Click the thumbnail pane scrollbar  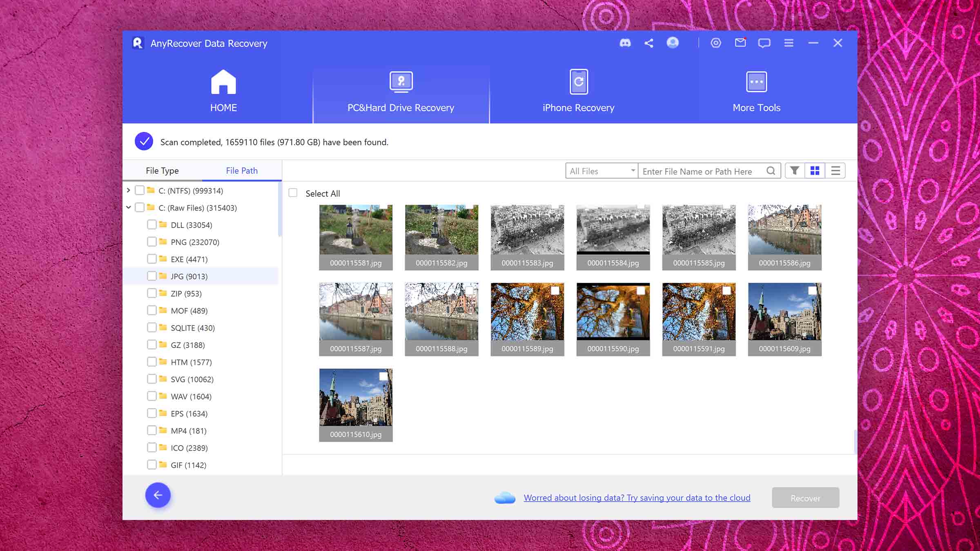coord(855,441)
